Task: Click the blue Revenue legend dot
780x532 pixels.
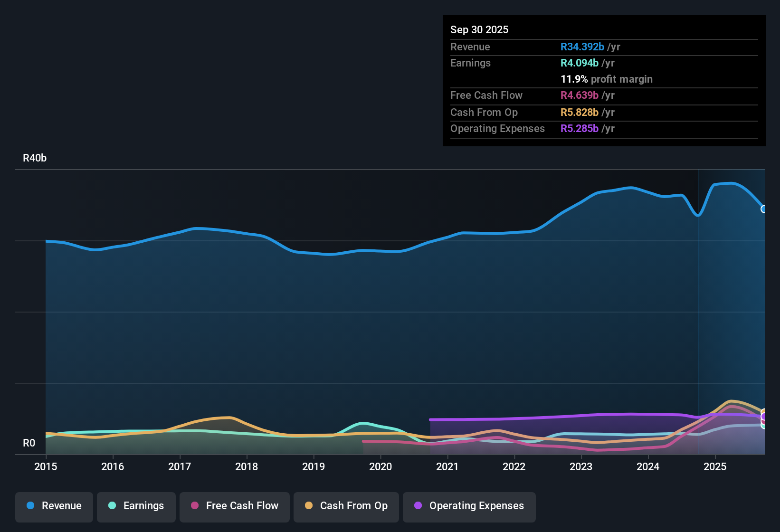Action: (x=30, y=506)
